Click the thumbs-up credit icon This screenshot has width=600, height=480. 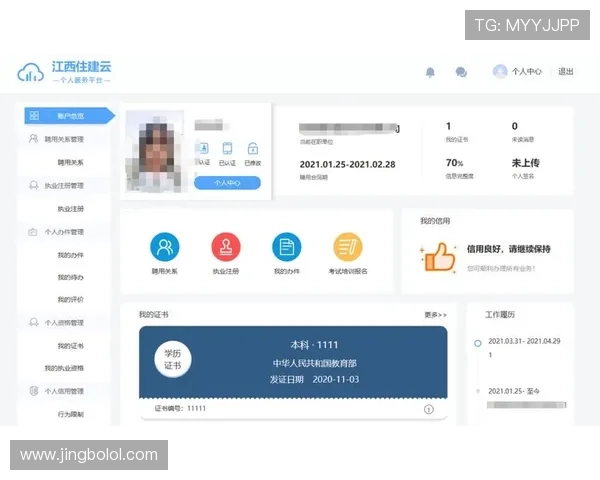pyautogui.click(x=439, y=258)
